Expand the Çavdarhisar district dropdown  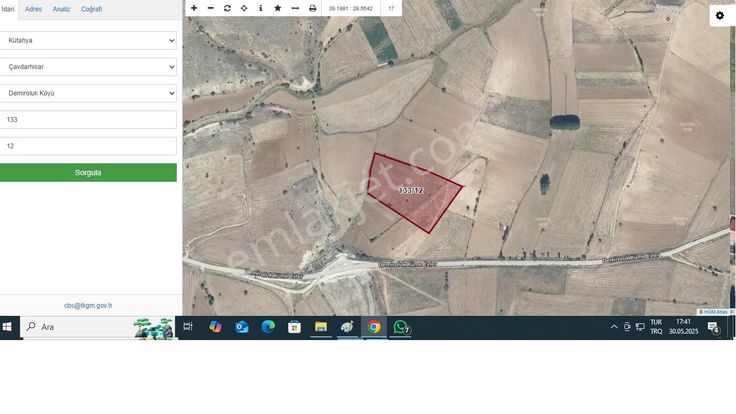88,67
